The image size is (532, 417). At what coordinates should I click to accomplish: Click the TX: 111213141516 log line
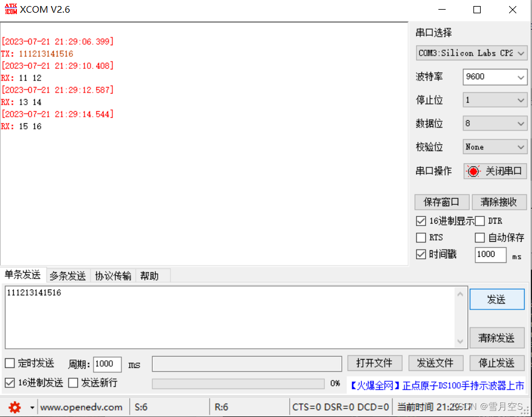coord(37,54)
